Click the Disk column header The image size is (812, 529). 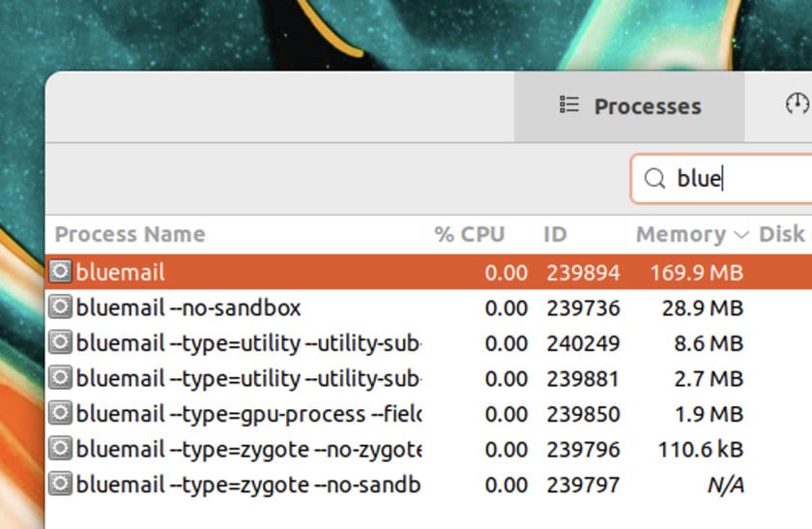pos(782,234)
